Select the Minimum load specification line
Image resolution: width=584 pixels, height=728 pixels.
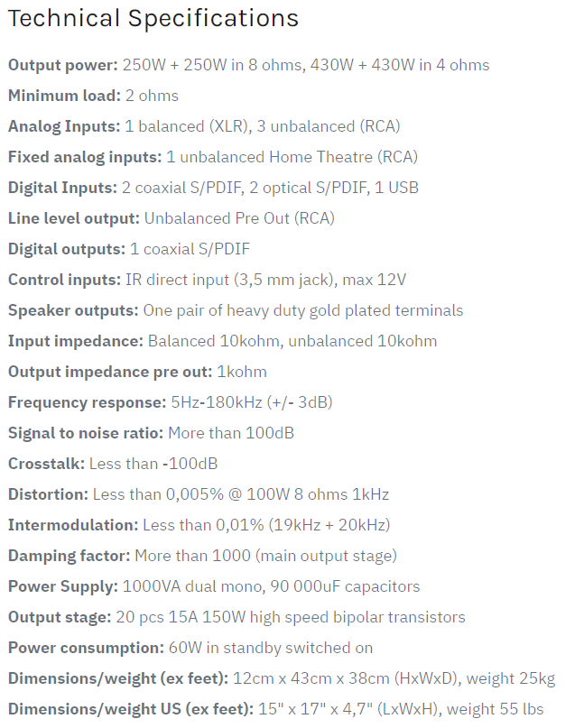93,96
